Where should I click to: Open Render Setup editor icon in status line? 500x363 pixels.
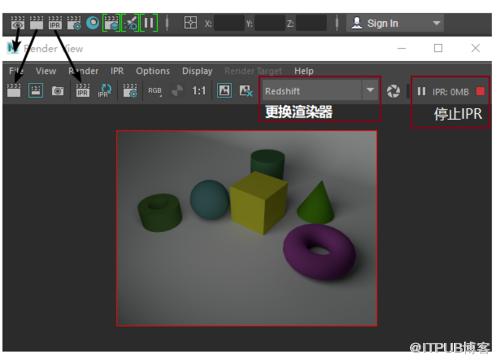111,23
